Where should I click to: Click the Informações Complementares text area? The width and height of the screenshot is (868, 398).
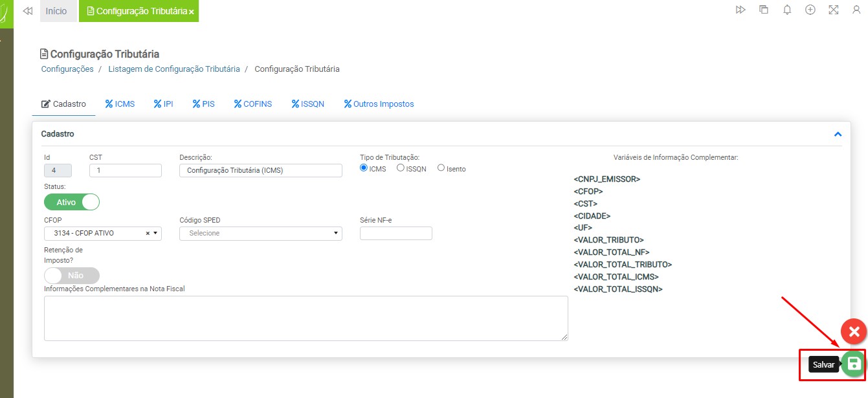coord(306,318)
